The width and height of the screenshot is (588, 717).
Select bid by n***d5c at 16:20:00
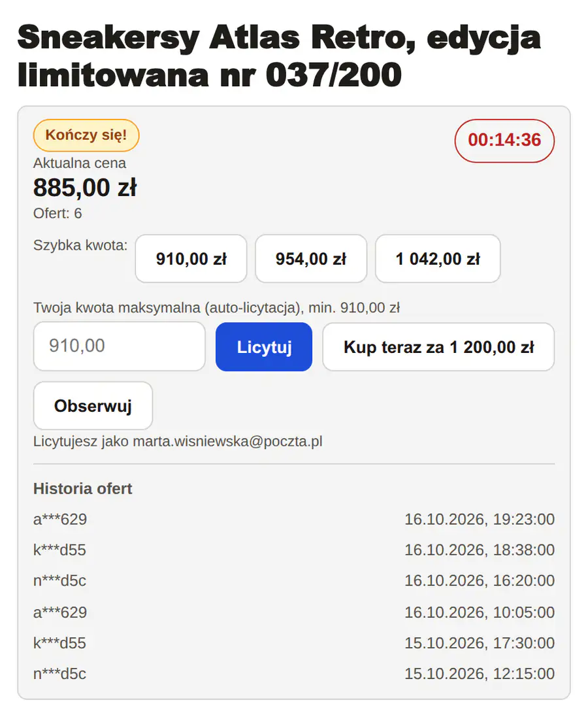pyautogui.click(x=294, y=581)
